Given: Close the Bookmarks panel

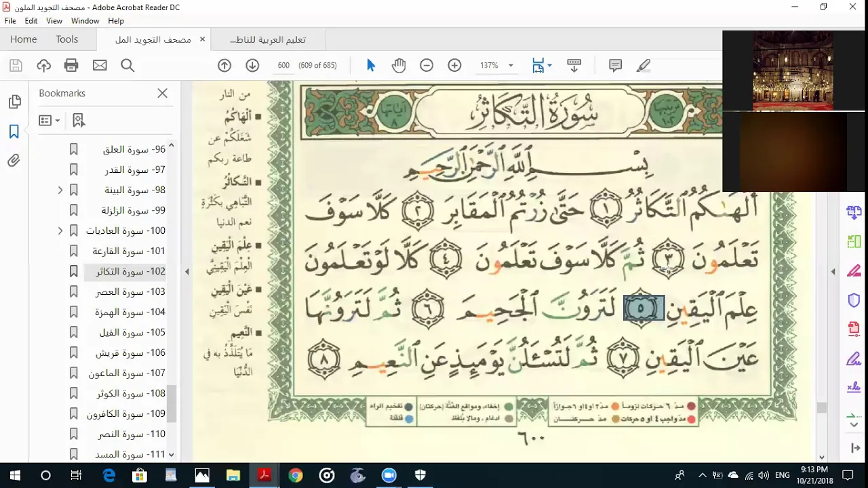Looking at the screenshot, I should (163, 93).
